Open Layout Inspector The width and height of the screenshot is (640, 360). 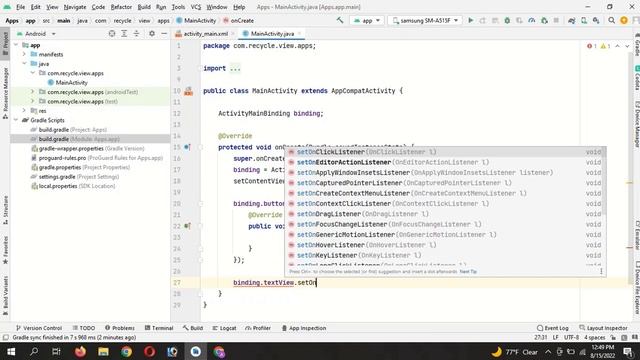pos(603,328)
